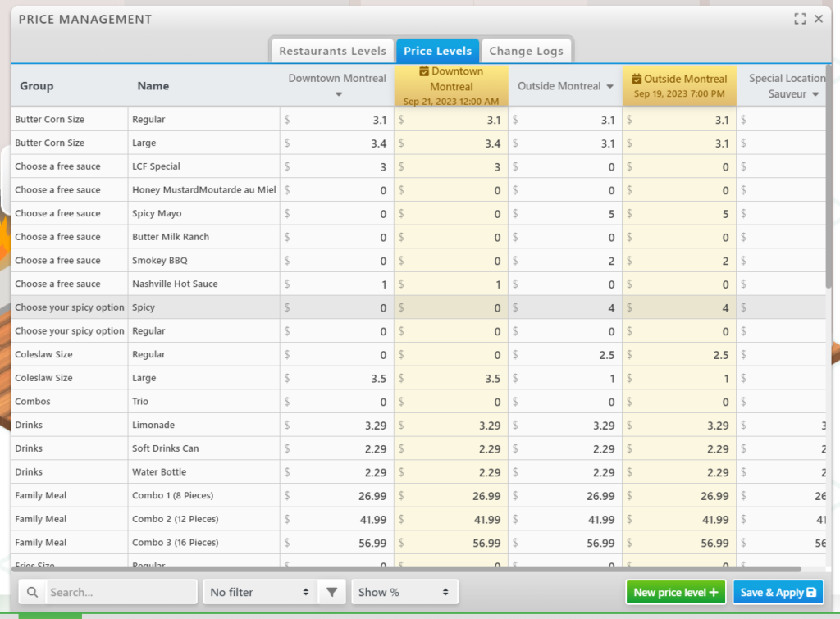
Task: Switch to the Change Logs tab
Action: pyautogui.click(x=526, y=51)
